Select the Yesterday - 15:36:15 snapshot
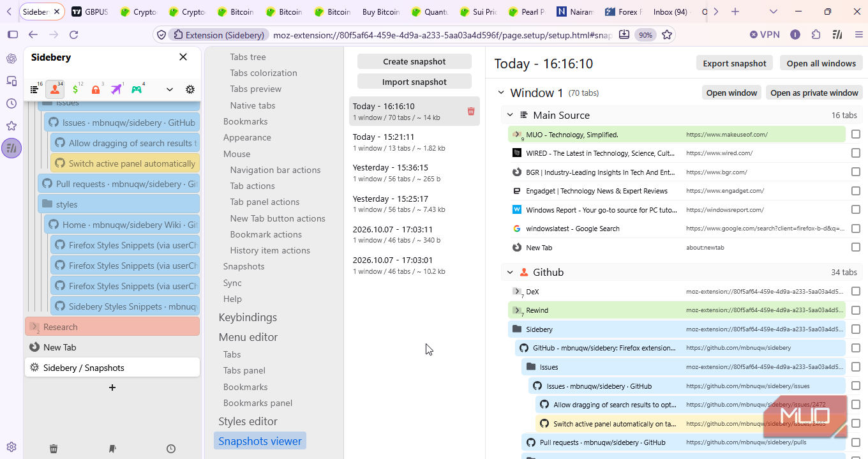The width and height of the screenshot is (868, 459). pos(414,172)
